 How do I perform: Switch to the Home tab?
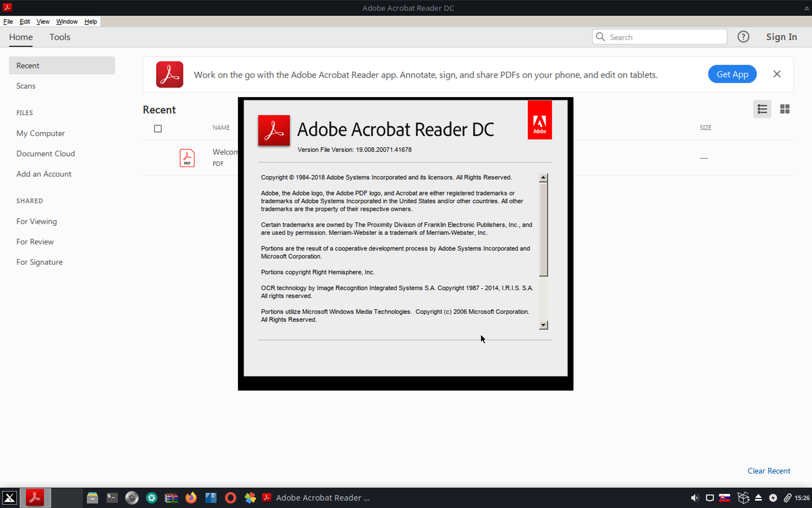click(x=21, y=37)
